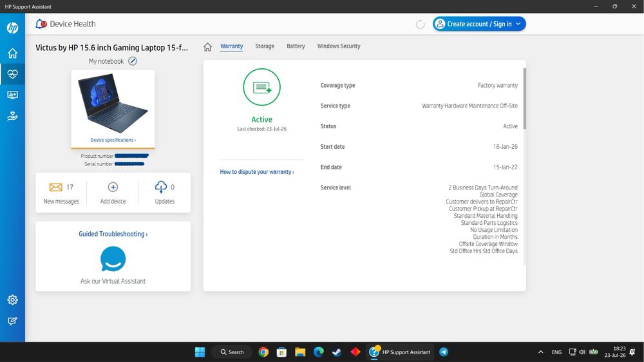Open Guided Troubleshooting link
This screenshot has height=362, width=644.
(113, 234)
